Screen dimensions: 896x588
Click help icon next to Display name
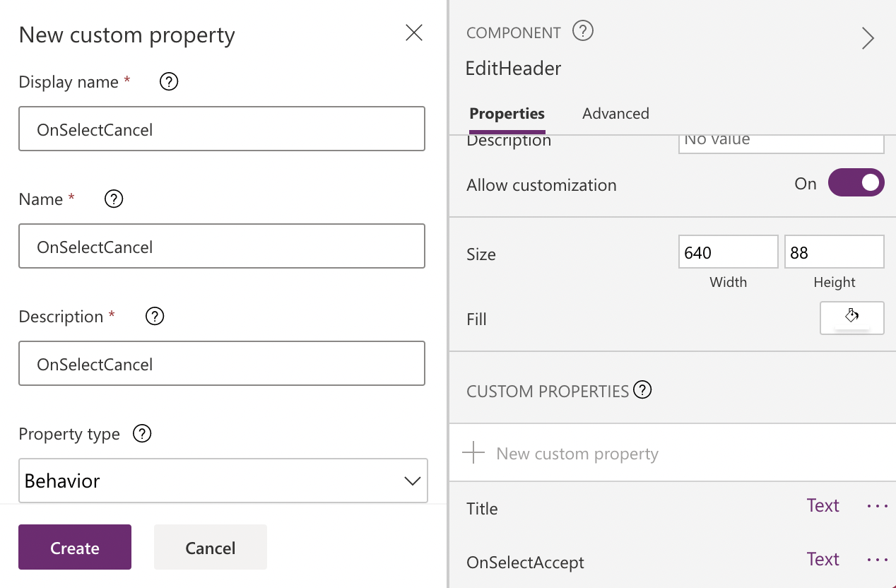point(169,82)
